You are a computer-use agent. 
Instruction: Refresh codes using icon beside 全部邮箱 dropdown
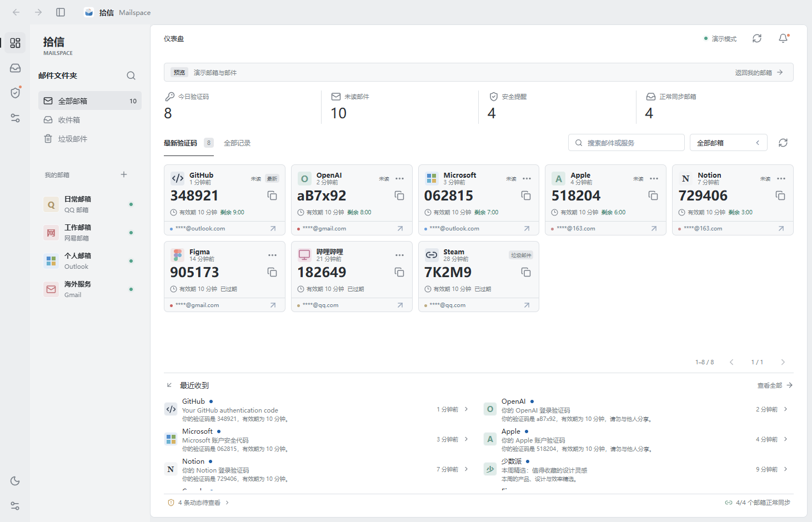pyautogui.click(x=783, y=143)
